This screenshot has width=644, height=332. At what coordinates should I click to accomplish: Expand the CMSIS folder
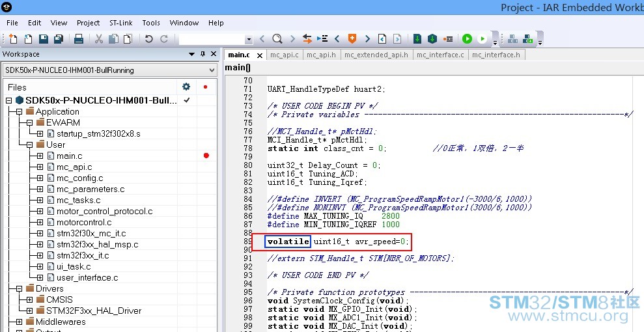[29, 300]
